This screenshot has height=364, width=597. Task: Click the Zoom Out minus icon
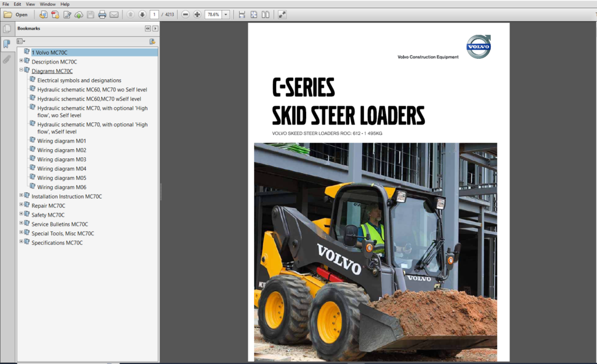tap(185, 15)
